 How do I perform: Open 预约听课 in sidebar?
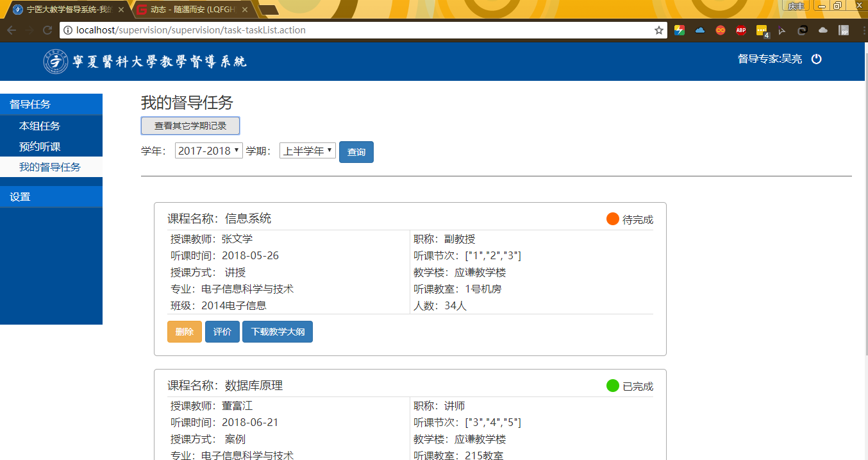click(x=51, y=146)
